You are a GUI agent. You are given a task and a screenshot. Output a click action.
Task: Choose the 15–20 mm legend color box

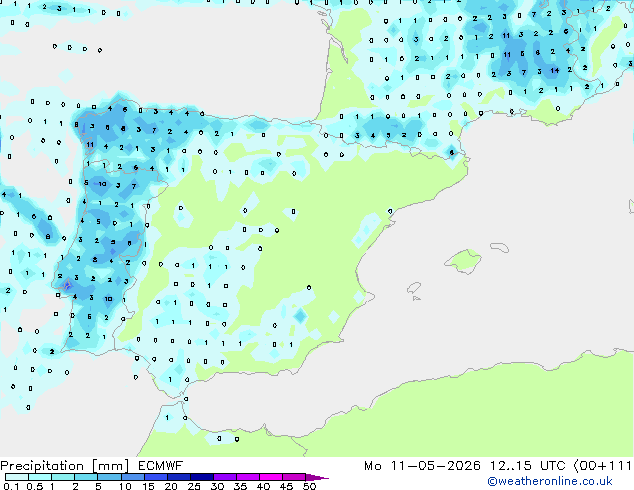click(156, 477)
